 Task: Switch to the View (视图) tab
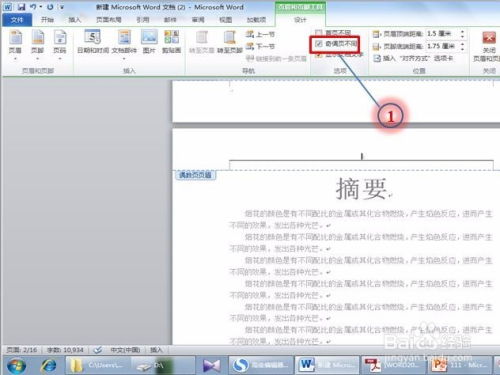(225, 20)
